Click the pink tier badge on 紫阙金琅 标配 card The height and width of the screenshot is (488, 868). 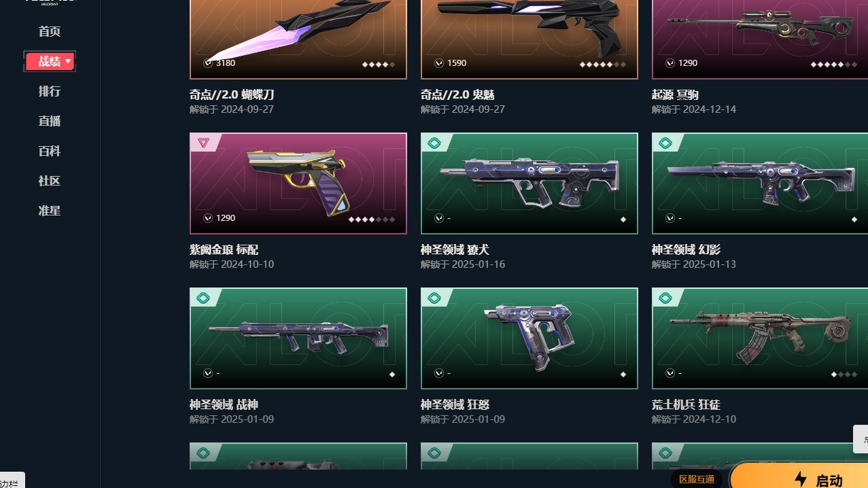click(x=203, y=143)
